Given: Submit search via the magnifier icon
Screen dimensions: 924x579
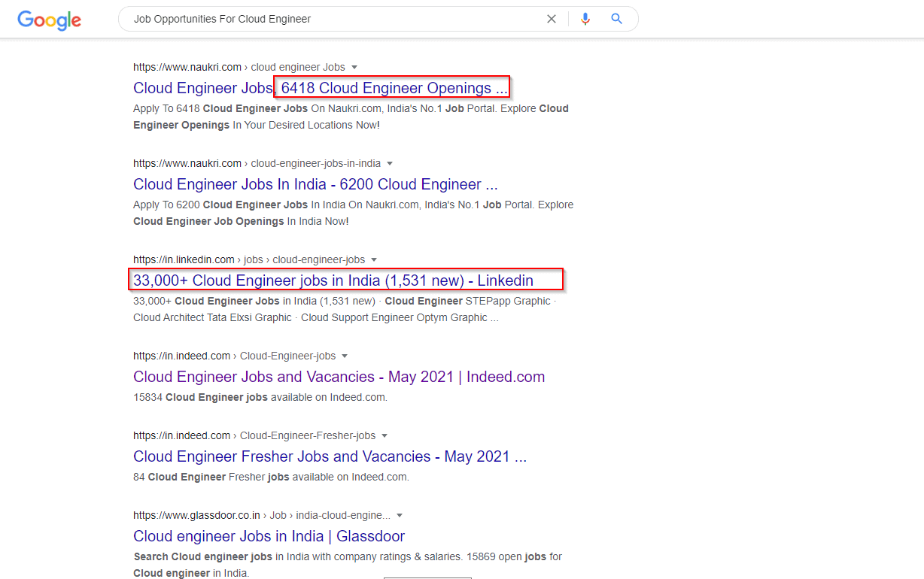Looking at the screenshot, I should pos(616,18).
